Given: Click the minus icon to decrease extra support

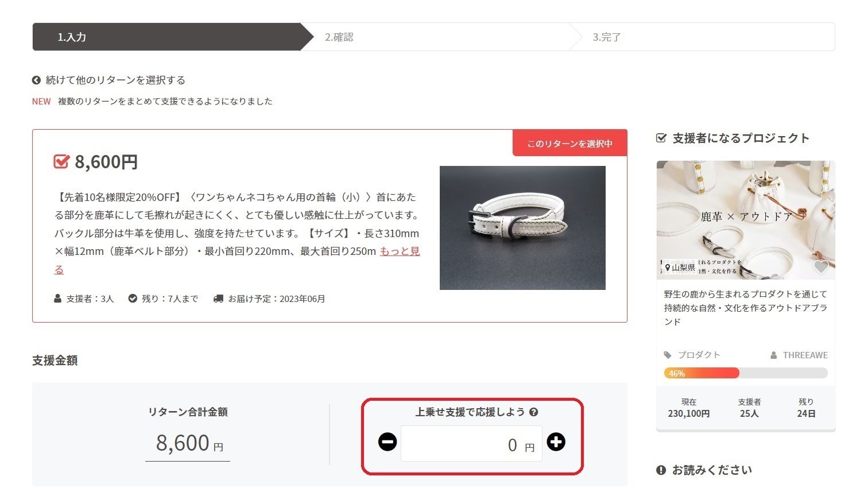Looking at the screenshot, I should tap(387, 442).
